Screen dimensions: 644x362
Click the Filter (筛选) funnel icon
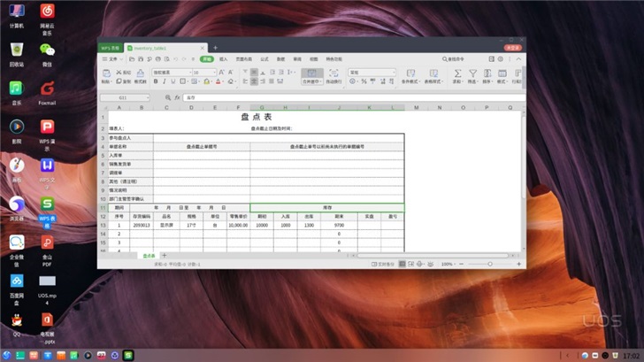(471, 73)
